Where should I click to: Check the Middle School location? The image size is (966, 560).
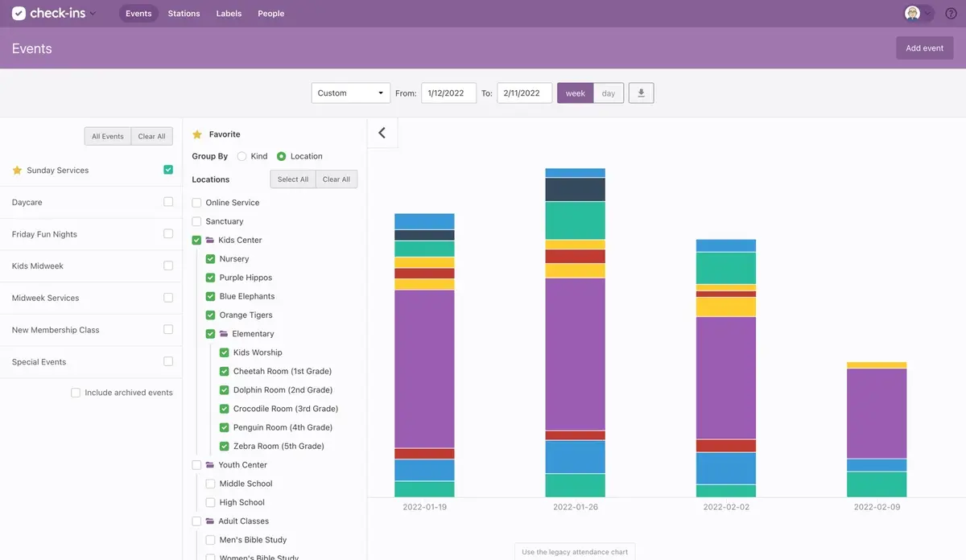pyautogui.click(x=210, y=484)
